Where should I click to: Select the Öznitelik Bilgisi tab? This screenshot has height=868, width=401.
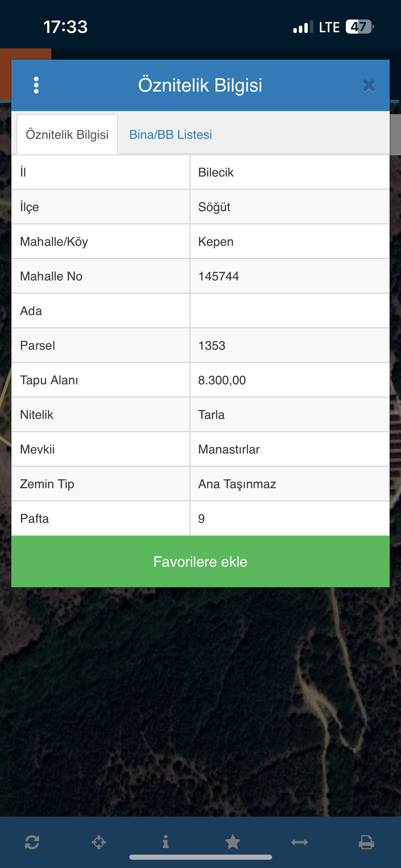click(x=67, y=135)
